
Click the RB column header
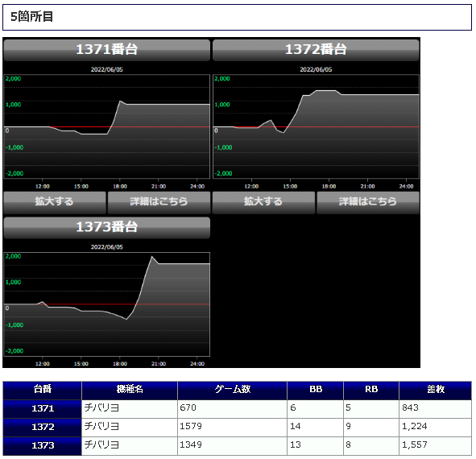371,391
